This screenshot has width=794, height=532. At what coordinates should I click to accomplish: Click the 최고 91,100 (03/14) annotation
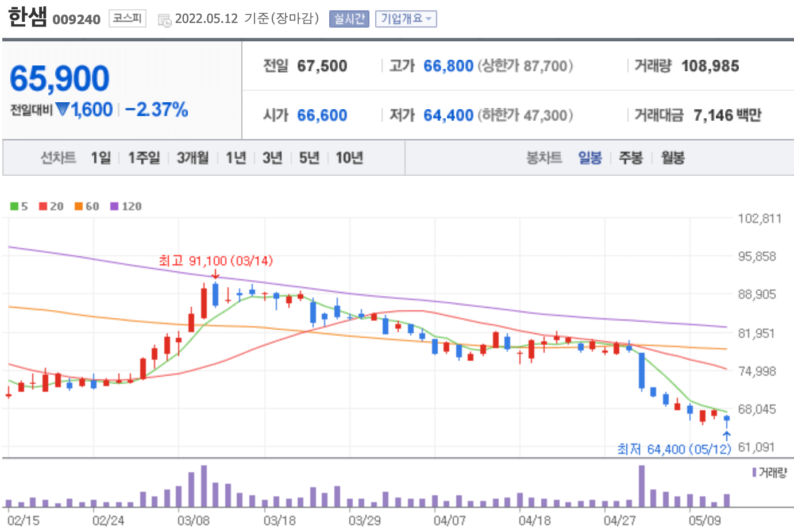point(216,261)
